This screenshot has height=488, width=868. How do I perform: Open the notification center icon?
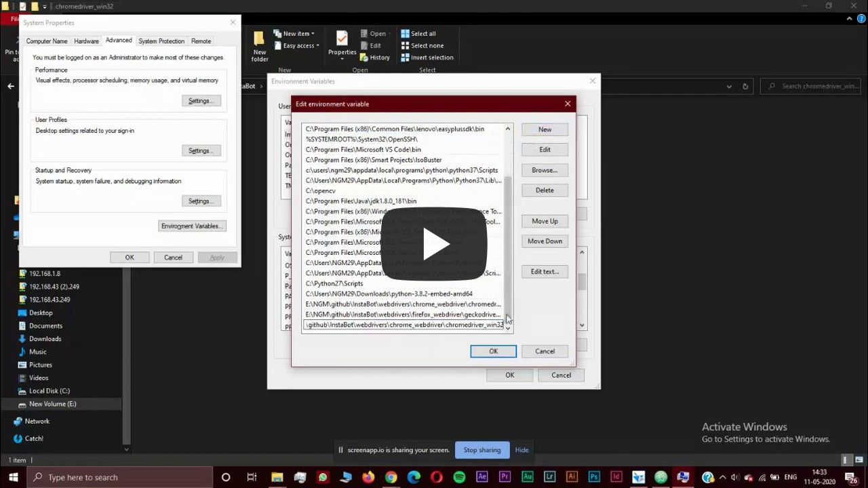852,477
